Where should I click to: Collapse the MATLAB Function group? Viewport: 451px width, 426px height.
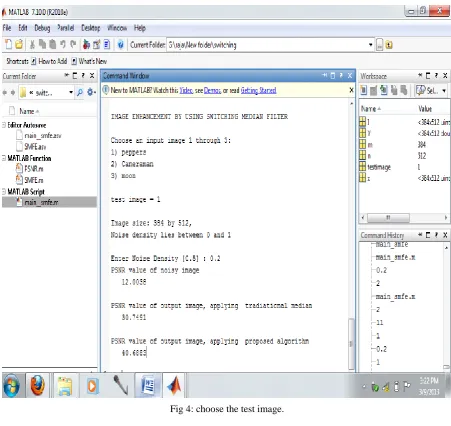(4, 158)
